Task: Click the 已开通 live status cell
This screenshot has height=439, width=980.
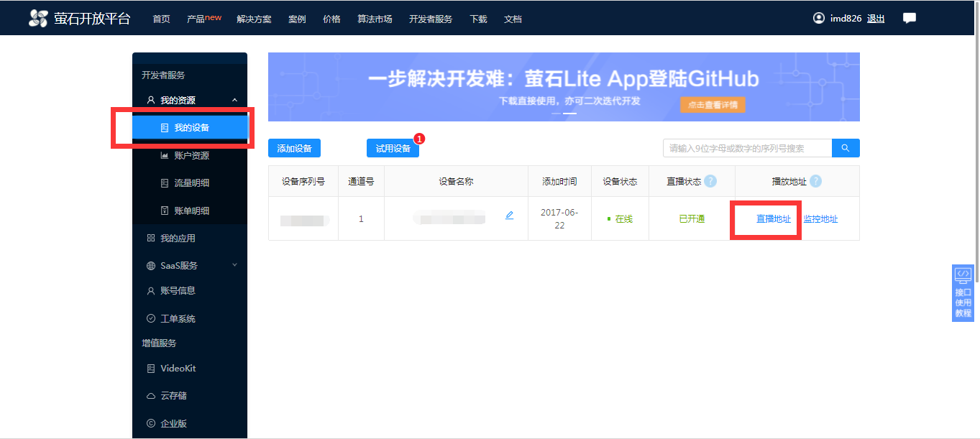Action: pyautogui.click(x=692, y=219)
